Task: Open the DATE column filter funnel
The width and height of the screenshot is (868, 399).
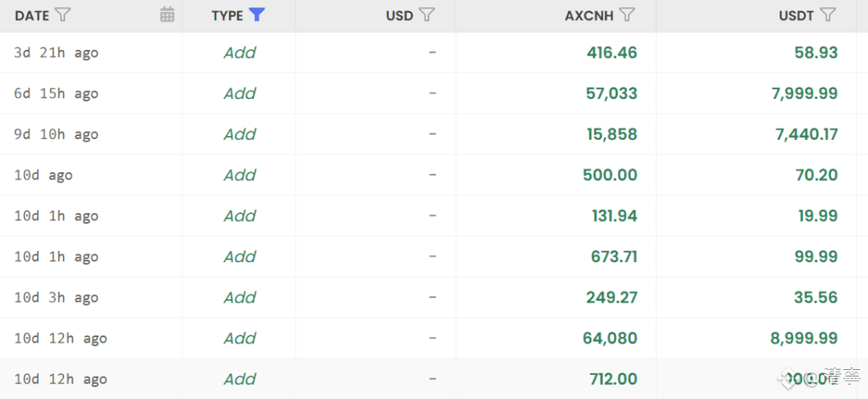Action: 63,15
